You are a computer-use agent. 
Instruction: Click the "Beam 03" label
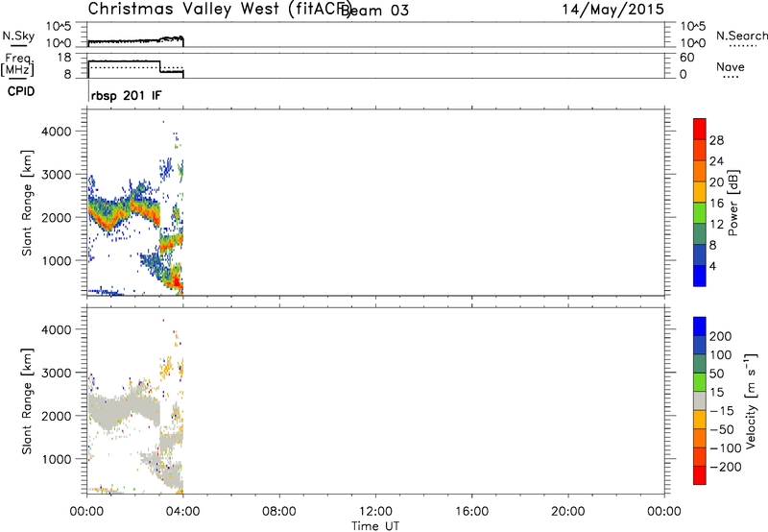374,11
